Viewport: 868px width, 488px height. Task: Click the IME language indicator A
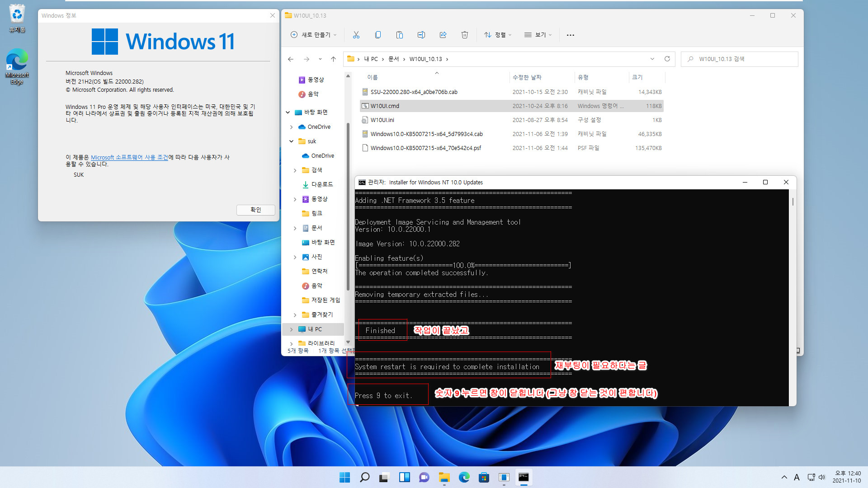[x=797, y=477]
